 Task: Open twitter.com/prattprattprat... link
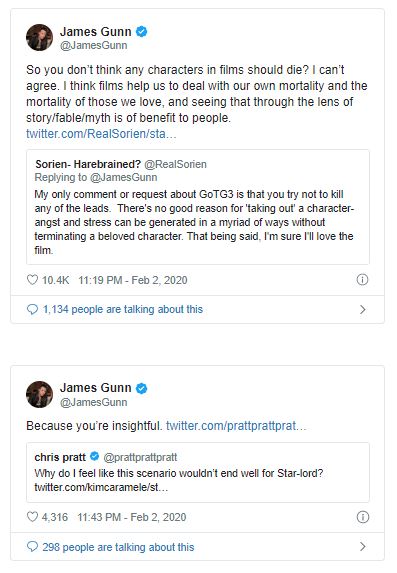[236, 426]
